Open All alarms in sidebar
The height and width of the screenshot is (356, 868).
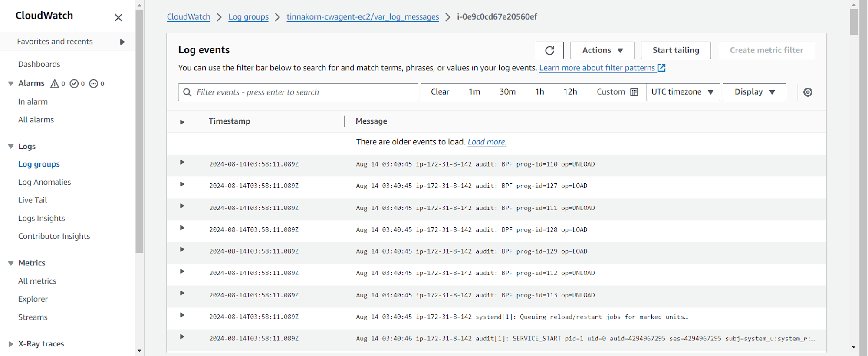pyautogui.click(x=36, y=120)
